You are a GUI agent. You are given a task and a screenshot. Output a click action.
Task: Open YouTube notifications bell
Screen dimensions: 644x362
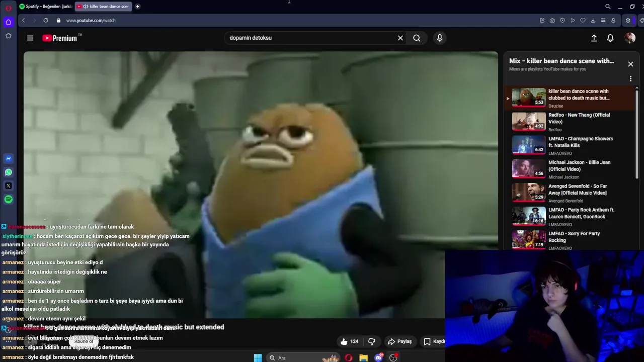point(610,38)
